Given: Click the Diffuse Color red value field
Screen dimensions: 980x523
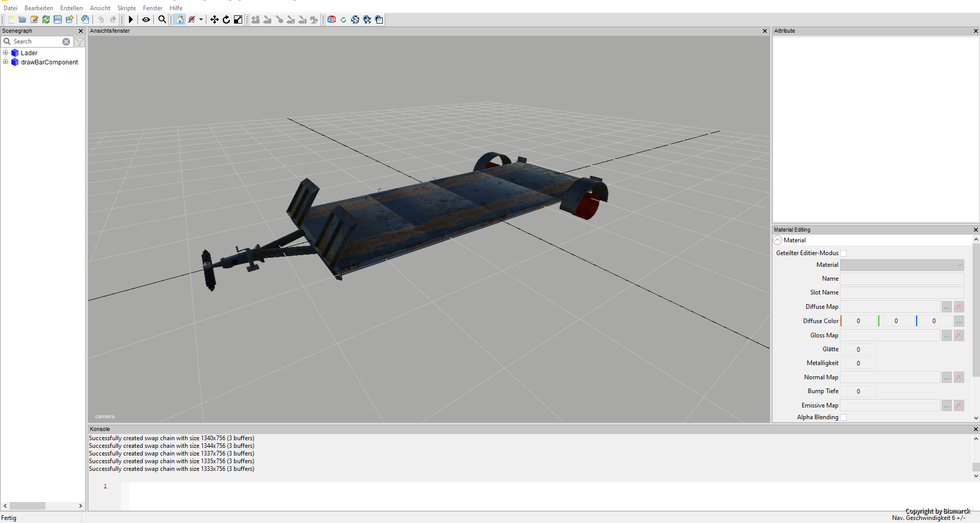Looking at the screenshot, I should (x=859, y=321).
